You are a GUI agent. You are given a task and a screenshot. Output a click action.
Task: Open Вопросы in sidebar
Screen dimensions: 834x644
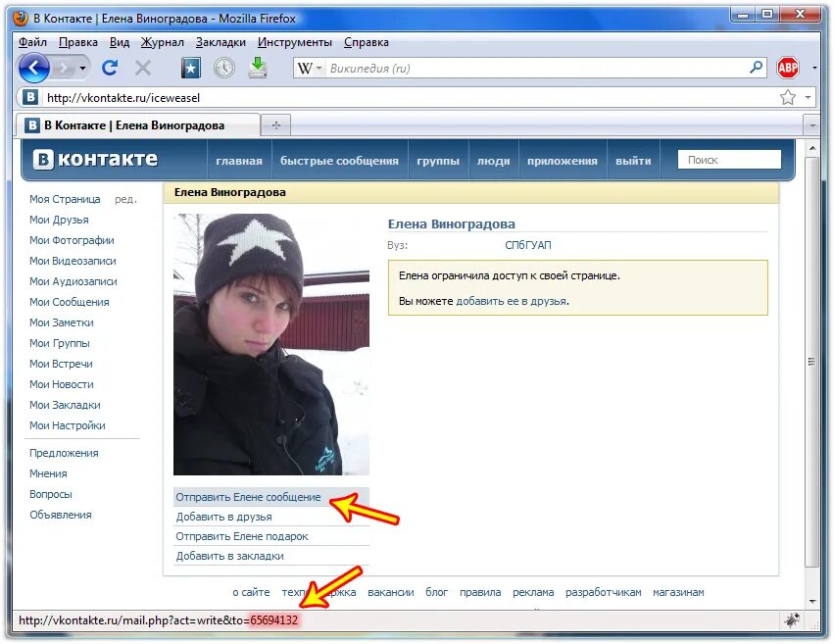click(x=51, y=494)
